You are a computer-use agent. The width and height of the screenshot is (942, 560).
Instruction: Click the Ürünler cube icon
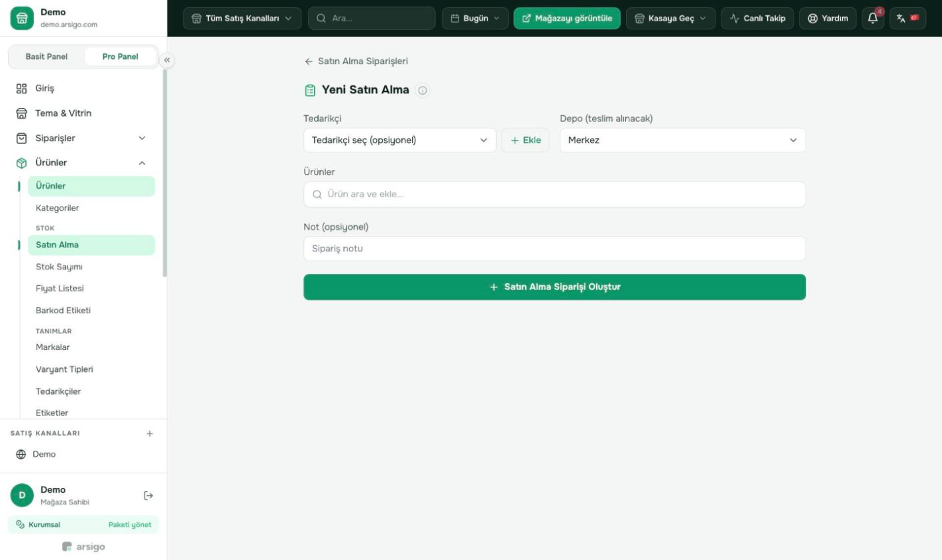tap(21, 163)
